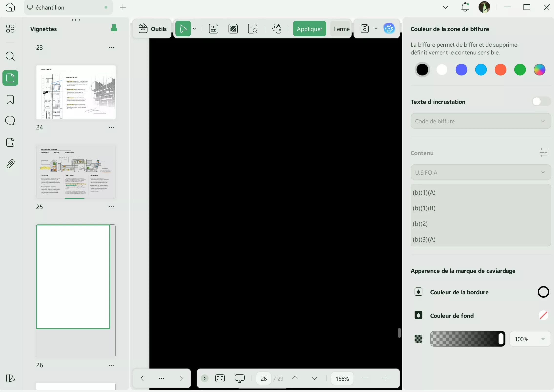Select the red redaction color swatch

(x=500, y=70)
